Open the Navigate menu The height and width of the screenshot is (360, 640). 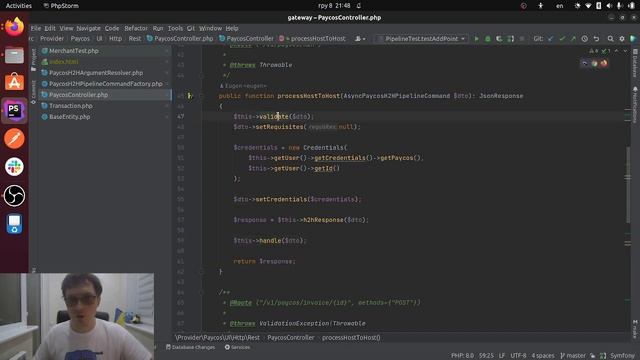pos(88,28)
